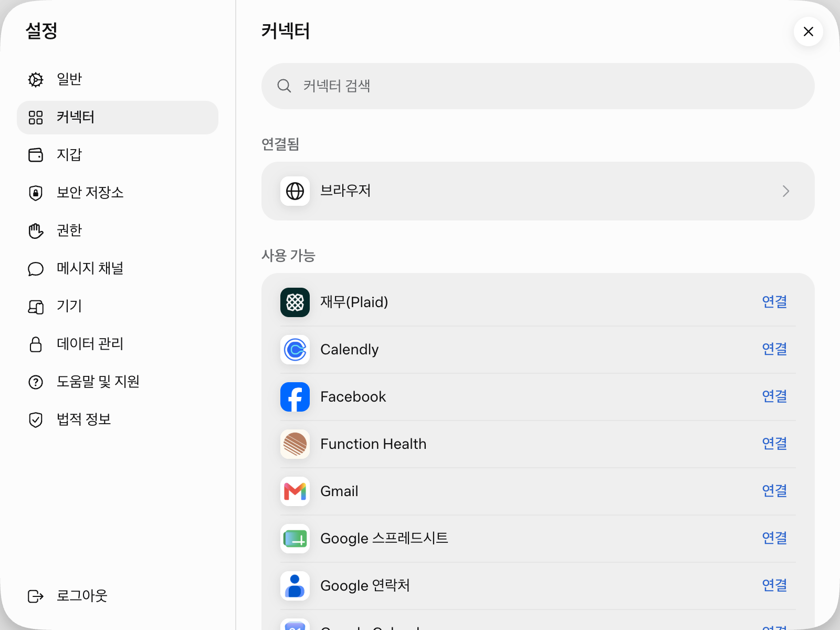Click the Function Health row name
The width and height of the screenshot is (840, 630).
tap(373, 444)
